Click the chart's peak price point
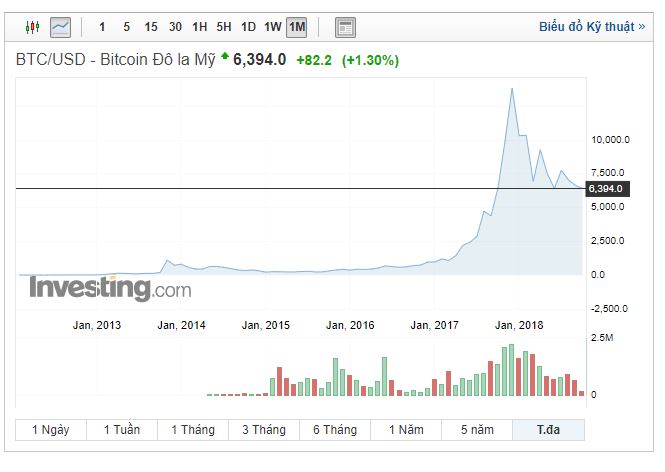The image size is (665, 472). (x=512, y=89)
